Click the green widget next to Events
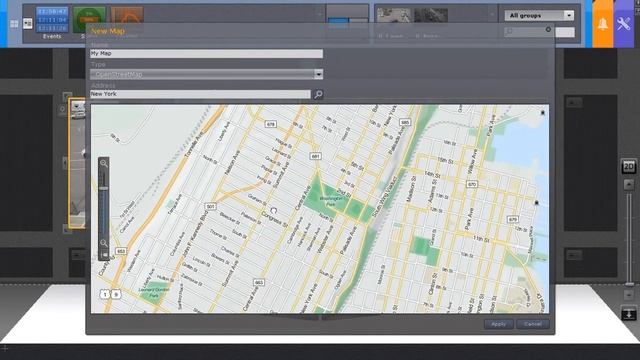This screenshot has width=640, height=360. tap(89, 20)
